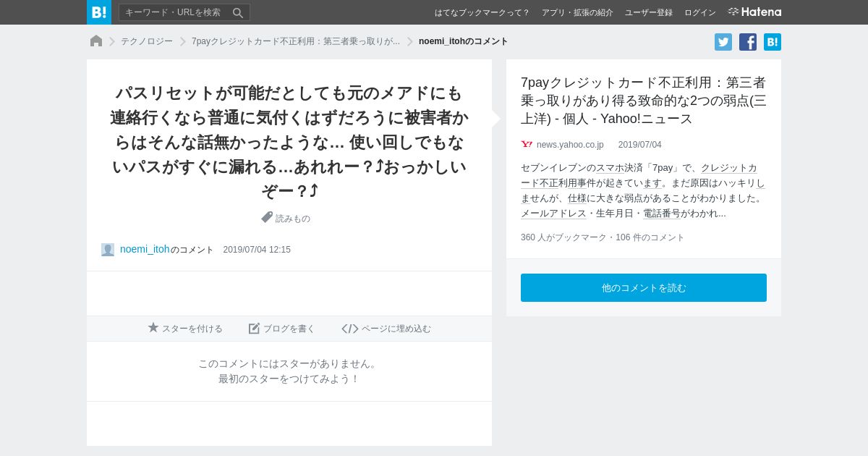Click ブログを書く button
The image size is (868, 456).
[x=282, y=329]
